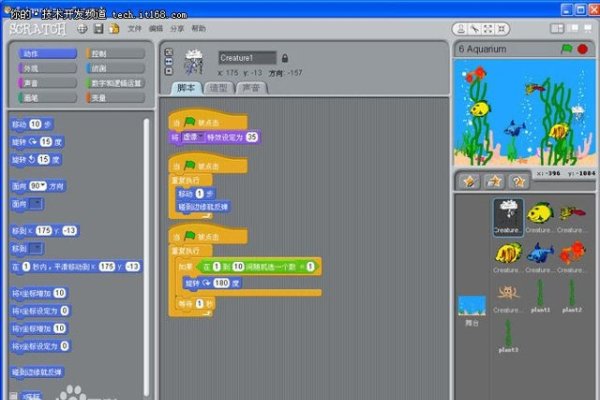
Task: Choose new sprite from file button
Action: coord(493,181)
